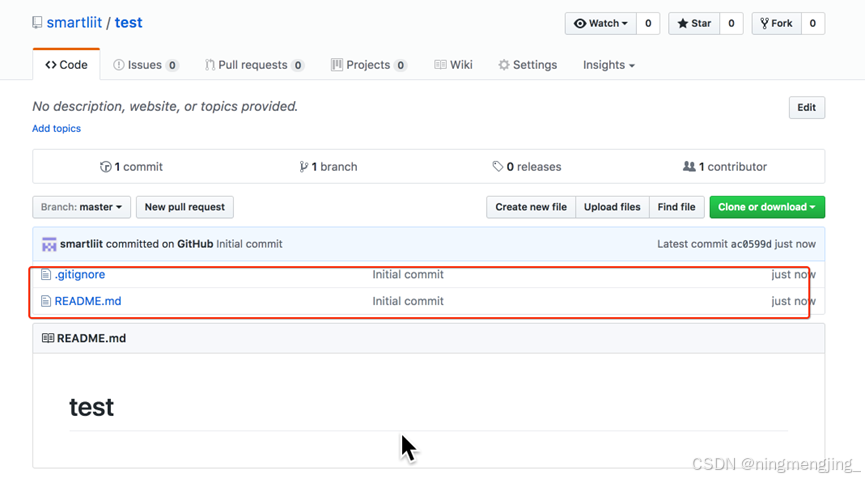The image size is (865, 479).
Task: Switch to the Code tab
Action: tap(66, 65)
